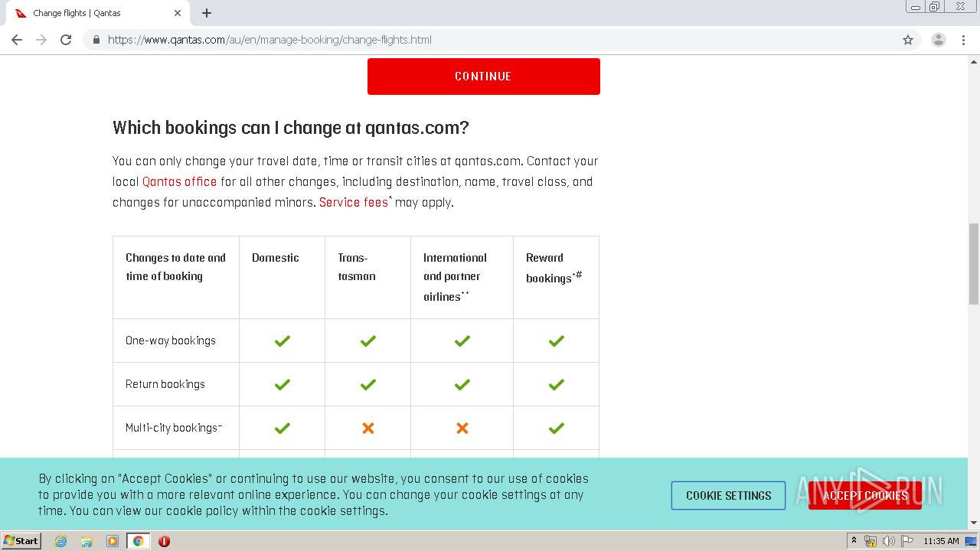980x551 pixels.
Task: Open the Chrome three-dot menu
Action: point(963,40)
